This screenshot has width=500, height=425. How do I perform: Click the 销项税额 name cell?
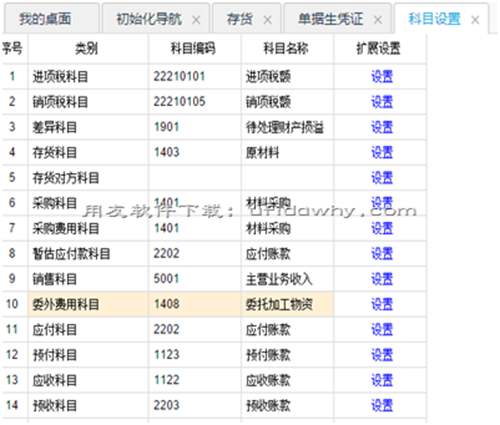(287, 102)
